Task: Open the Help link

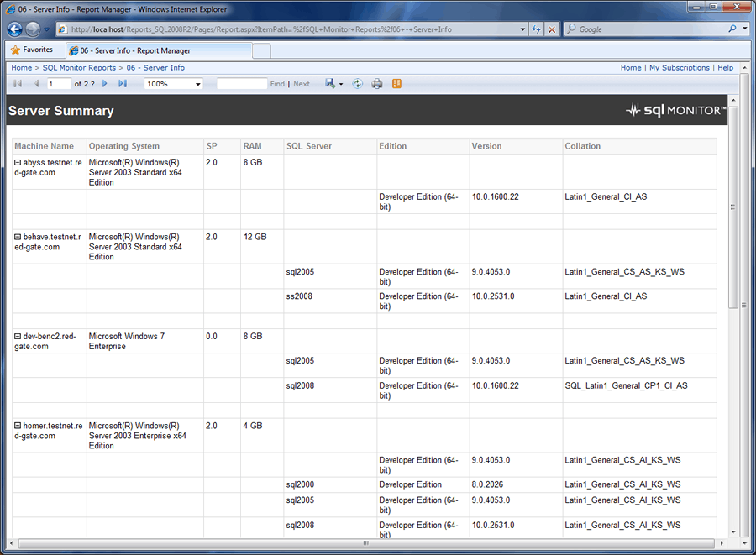Action: coord(725,68)
